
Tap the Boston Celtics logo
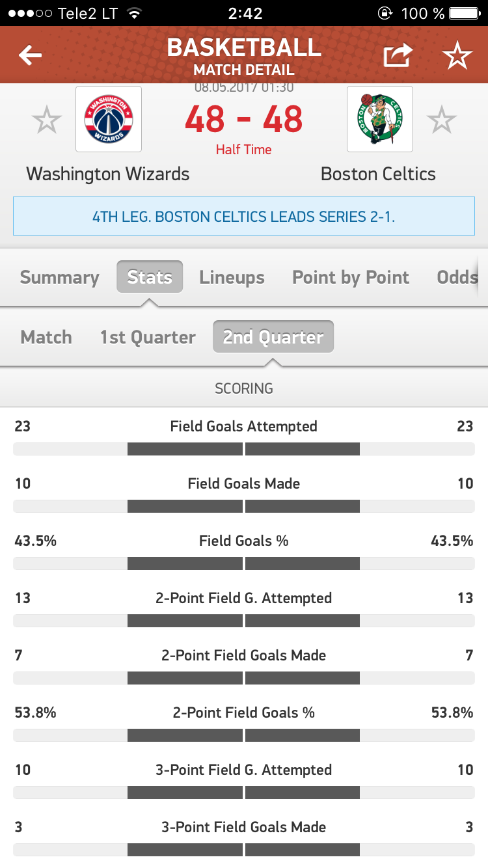379,119
